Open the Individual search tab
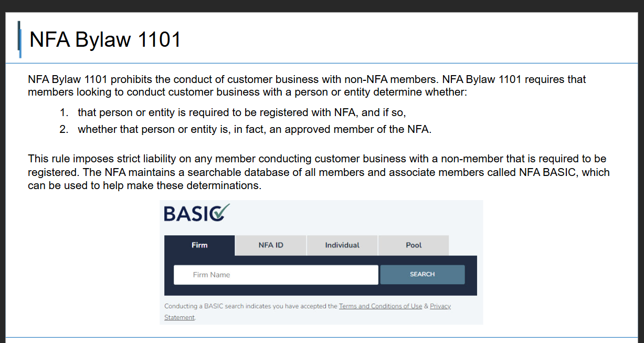This screenshot has width=644, height=343. coord(342,245)
